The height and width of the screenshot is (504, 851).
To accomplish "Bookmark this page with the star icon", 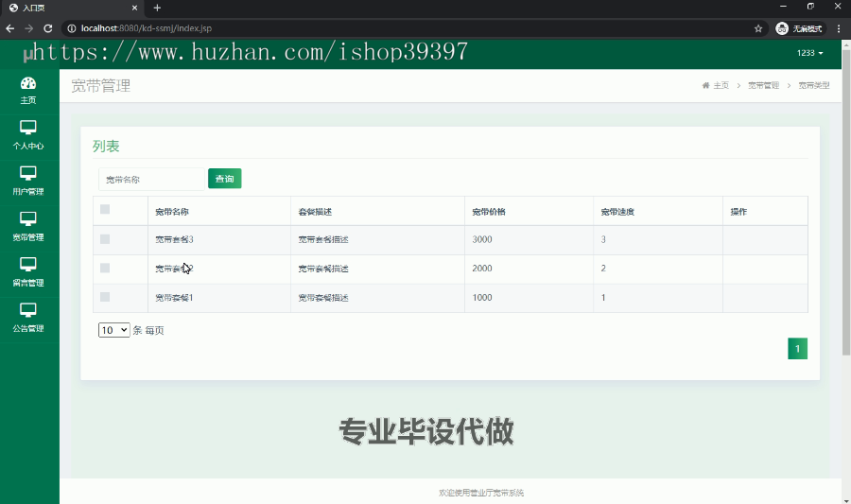I will click(x=758, y=28).
